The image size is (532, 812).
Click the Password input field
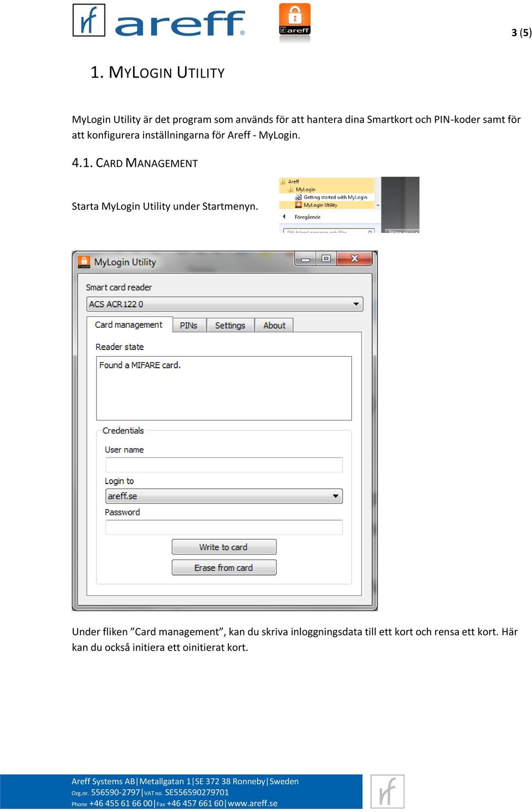tap(224, 527)
